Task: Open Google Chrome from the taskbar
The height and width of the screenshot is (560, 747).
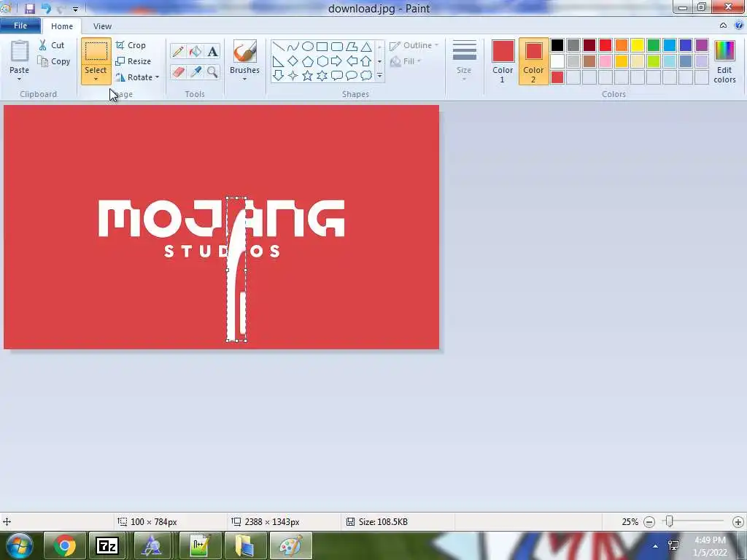Action: 65,545
